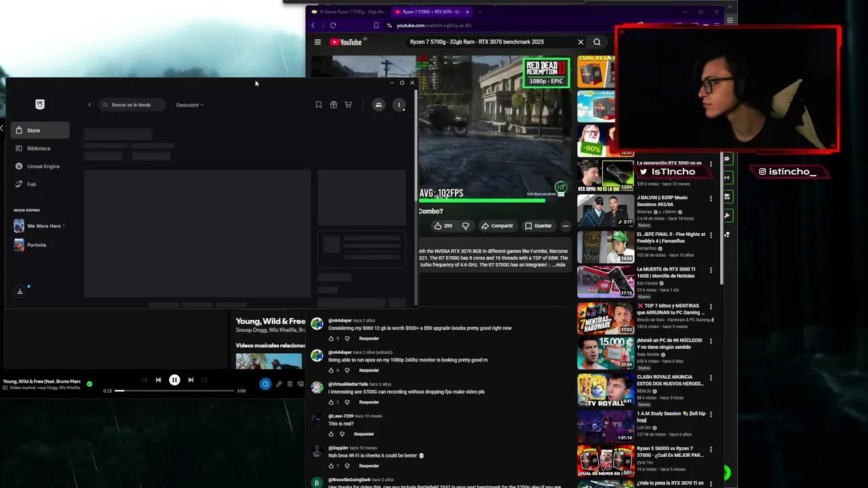Viewport: 868px width, 488px height.
Task: Launch We Were Here quick start
Action: [x=39, y=226]
